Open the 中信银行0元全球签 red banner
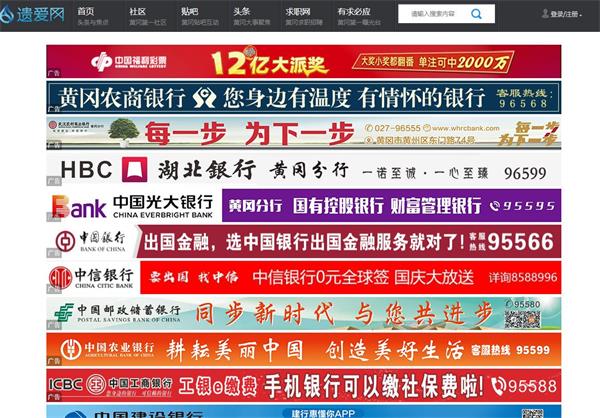600x418 pixels. click(351, 278)
